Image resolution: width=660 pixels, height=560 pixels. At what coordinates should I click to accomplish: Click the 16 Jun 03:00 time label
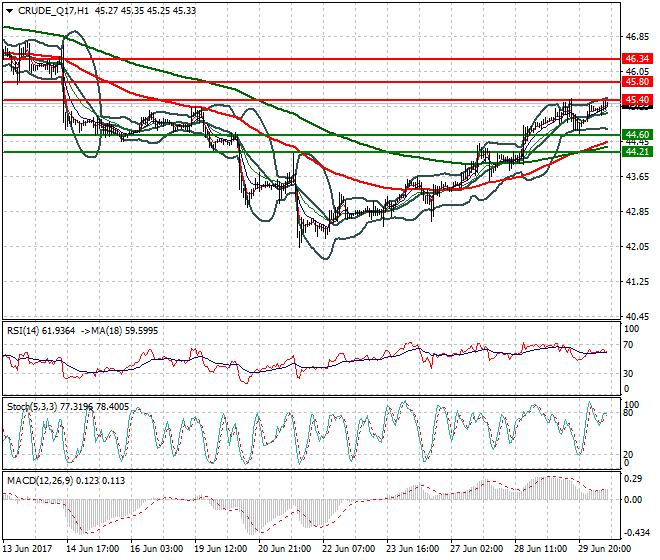157,549
